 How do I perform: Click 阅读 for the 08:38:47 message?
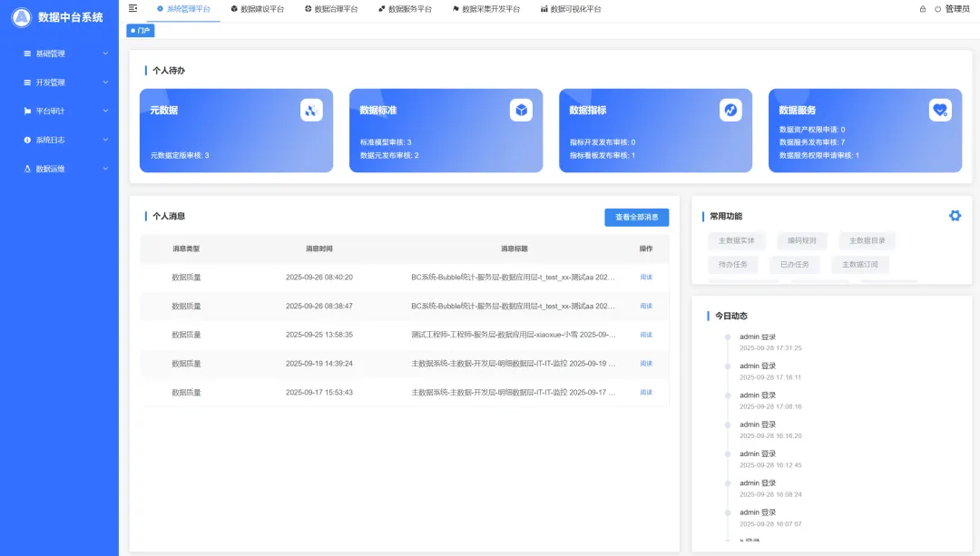tap(646, 306)
